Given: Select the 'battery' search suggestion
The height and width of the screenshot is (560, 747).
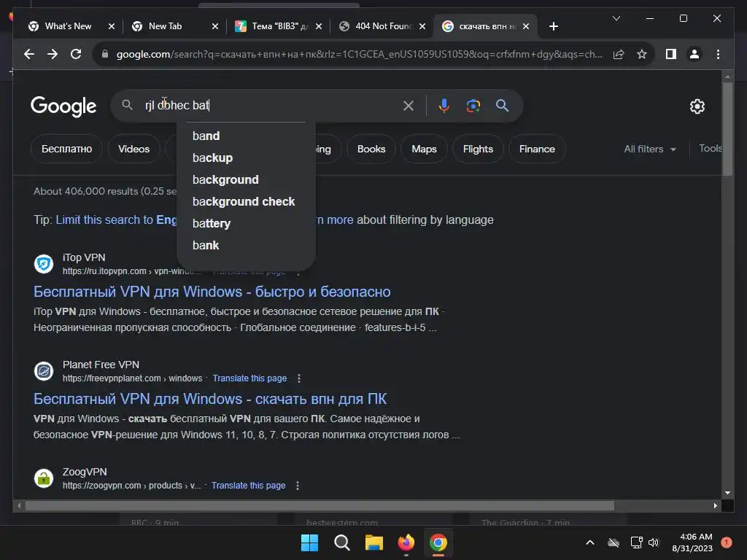Looking at the screenshot, I should click(246, 223).
